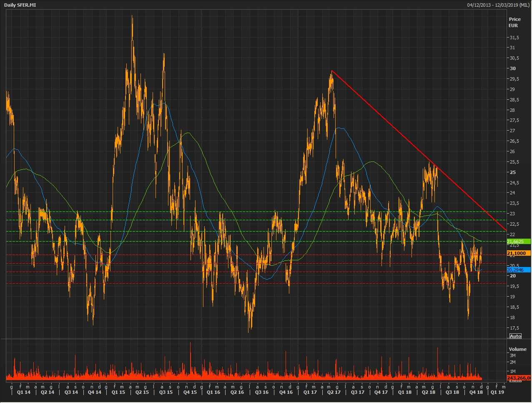Click the Q1 18 time axis label

[x=404, y=392]
